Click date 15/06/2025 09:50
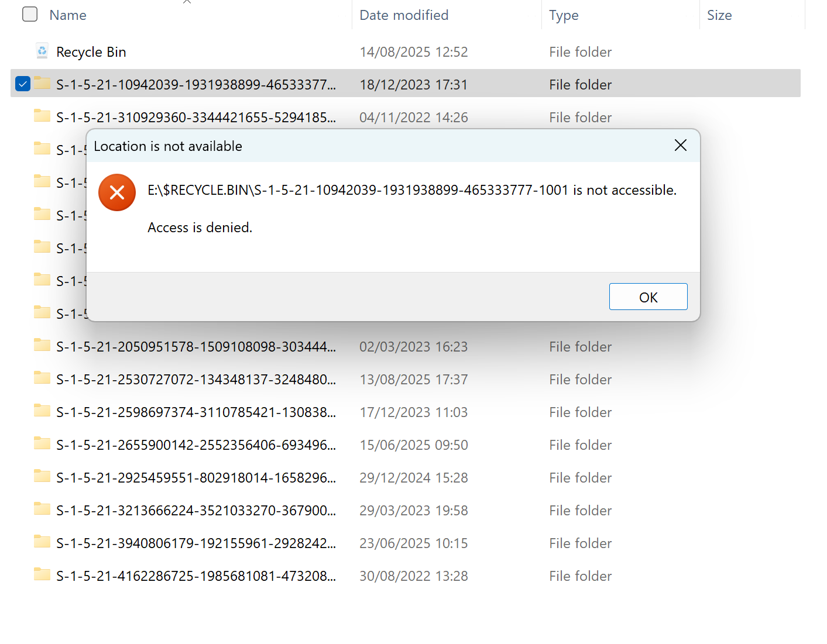This screenshot has width=827, height=644. [414, 445]
